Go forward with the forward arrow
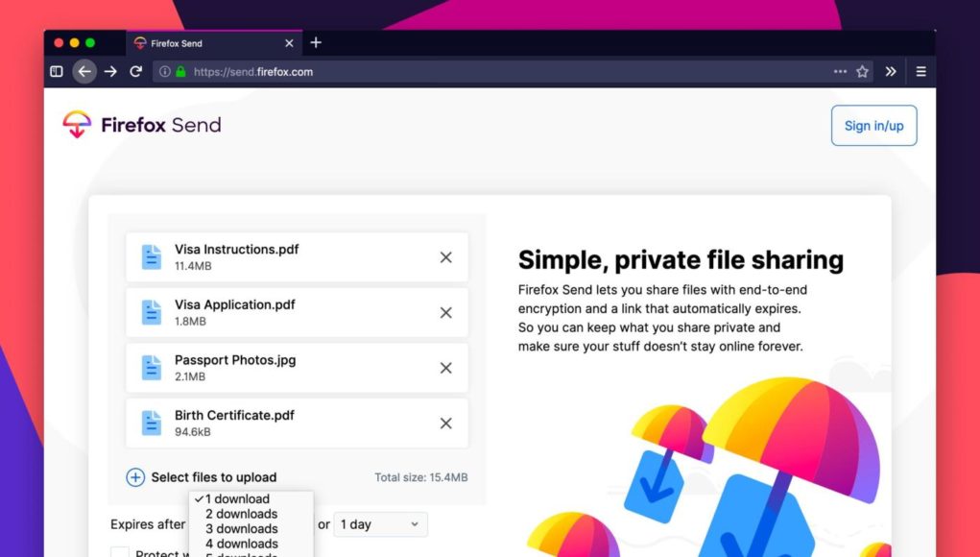Viewport: 980px width, 557px height. coord(110,71)
